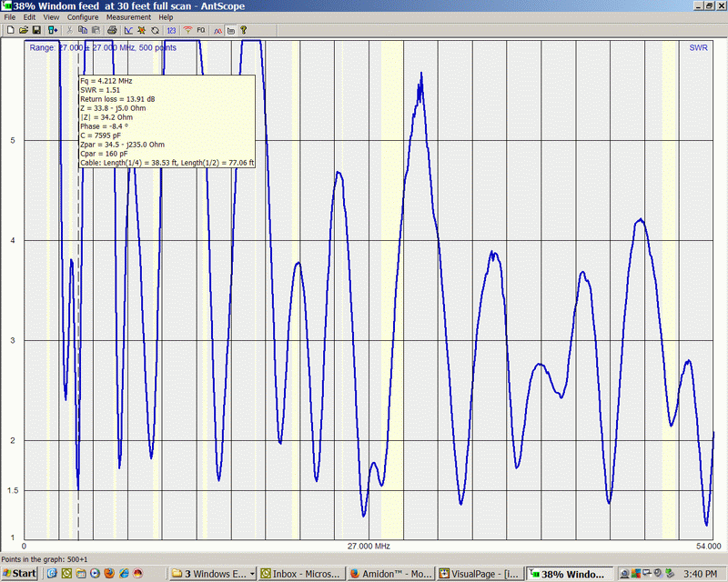Switch to the Amidon Mozilla taskbar button
728x582 pixels.
point(392,574)
